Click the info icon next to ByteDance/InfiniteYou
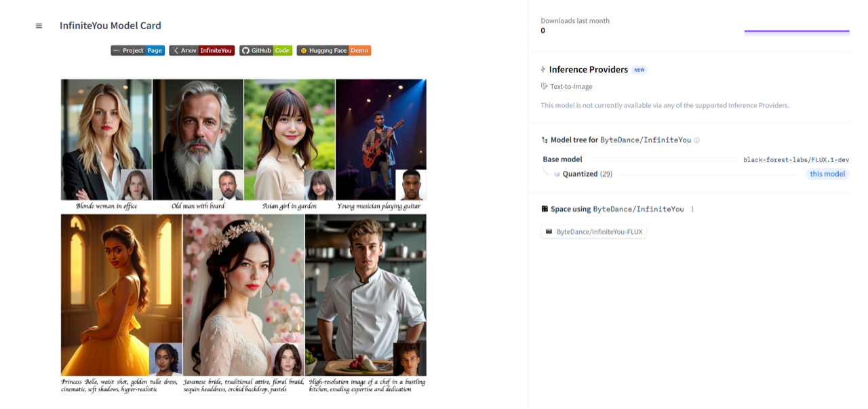Viewport: 868px width, 409px height. (x=696, y=140)
